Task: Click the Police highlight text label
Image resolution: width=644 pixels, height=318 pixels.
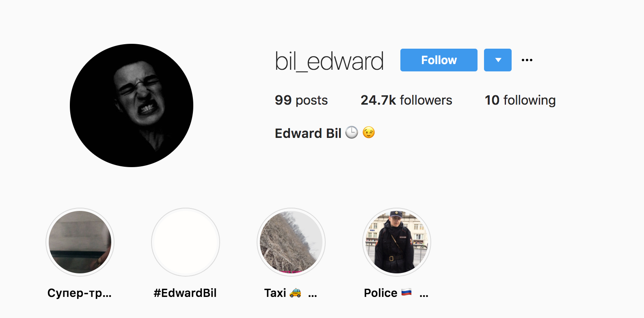Action: click(380, 293)
